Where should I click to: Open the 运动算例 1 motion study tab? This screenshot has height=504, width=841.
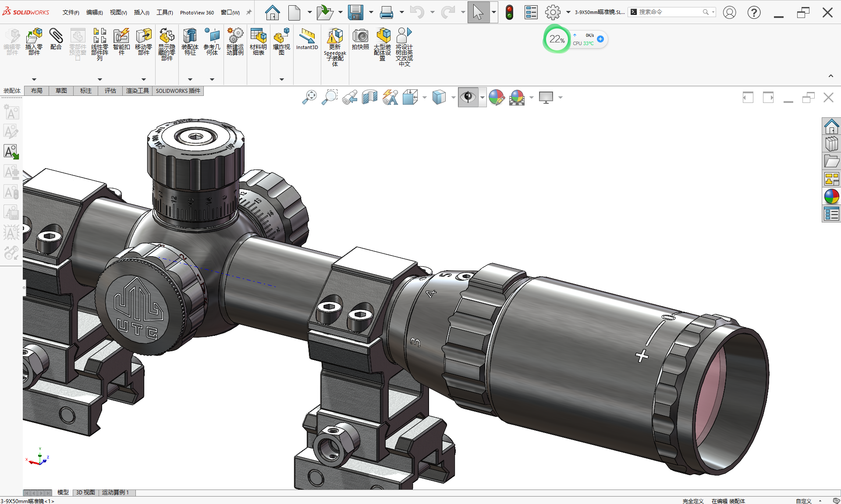(116, 493)
